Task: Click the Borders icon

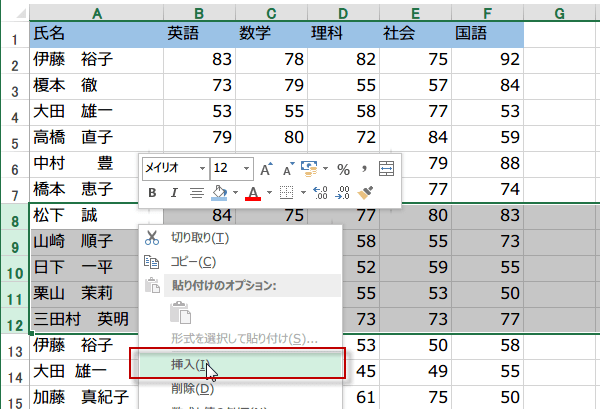Action: click(286, 193)
